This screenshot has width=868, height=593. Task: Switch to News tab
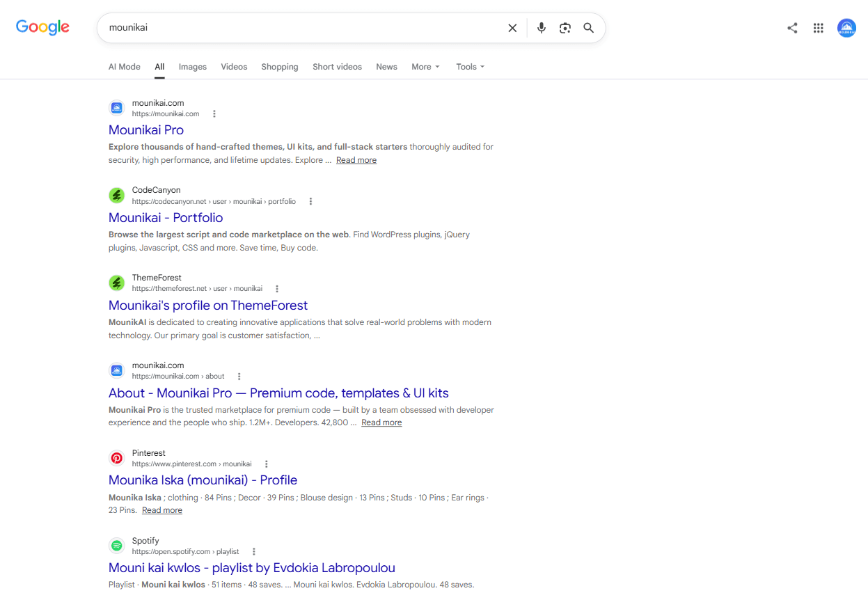tap(386, 67)
